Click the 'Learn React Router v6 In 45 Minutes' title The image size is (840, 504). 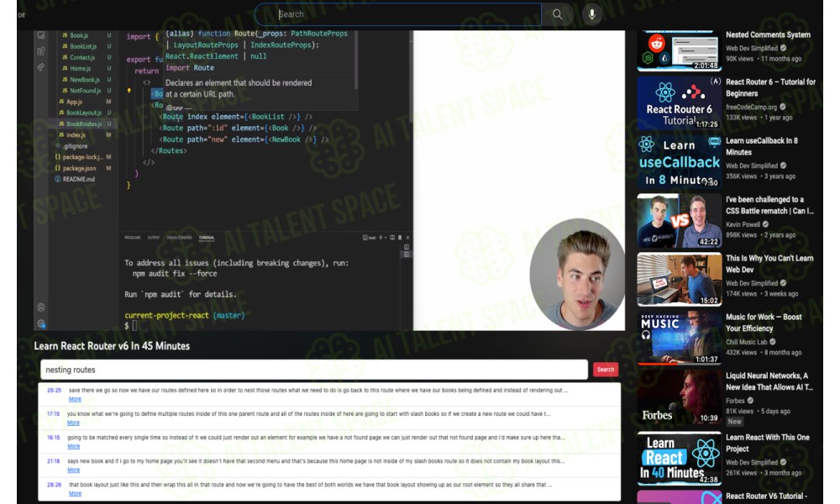[112, 346]
